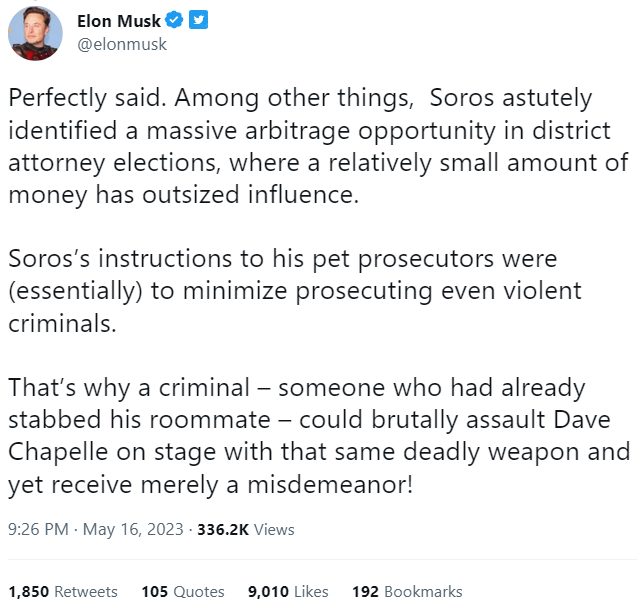The height and width of the screenshot is (610, 637).
Task: Show the 9,010 Likes list
Action: pyautogui.click(x=288, y=591)
